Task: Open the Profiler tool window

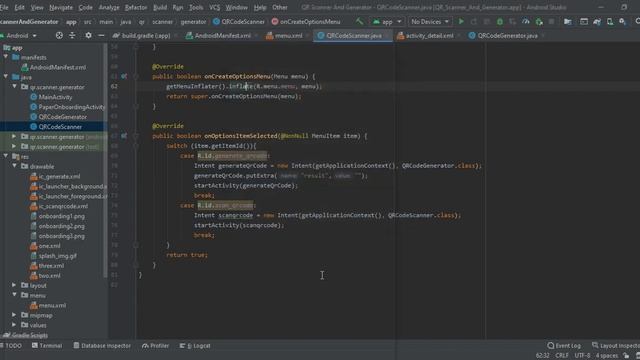Action: 156,346
